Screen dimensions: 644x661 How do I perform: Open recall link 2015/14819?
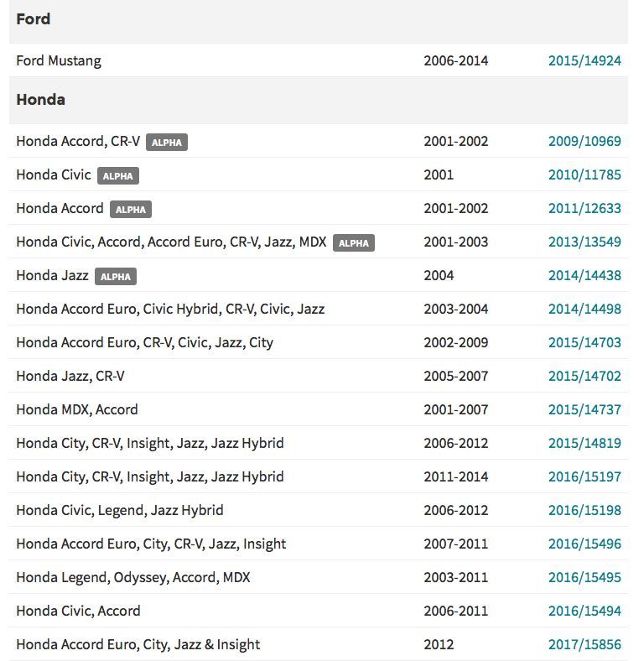584,444
